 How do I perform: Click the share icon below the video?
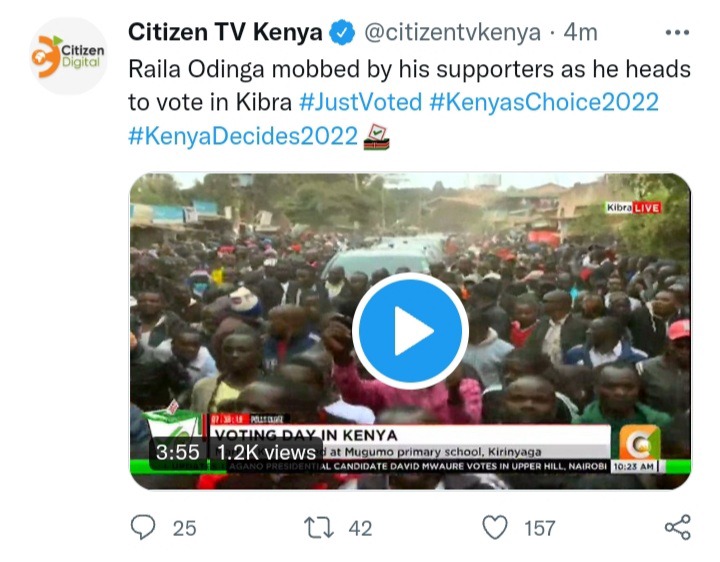pos(678,527)
